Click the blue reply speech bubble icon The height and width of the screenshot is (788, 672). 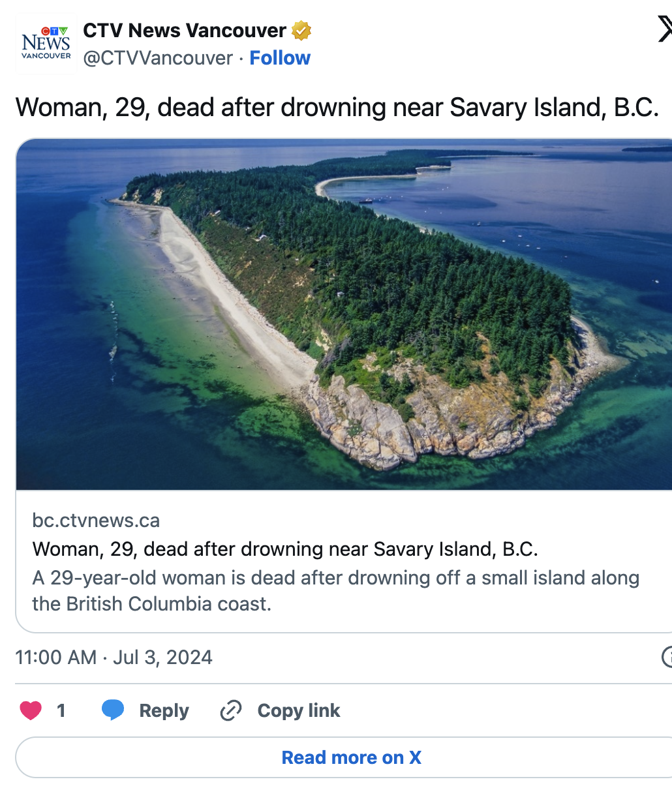pyautogui.click(x=113, y=710)
